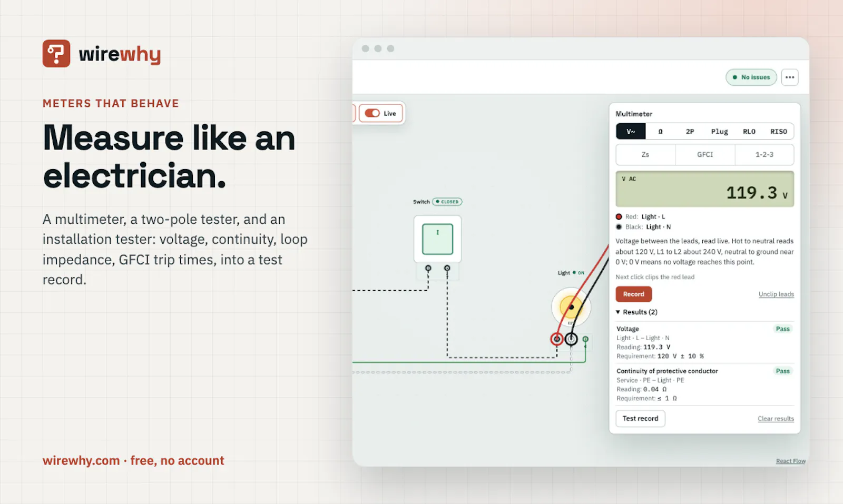843x504 pixels.
Task: Click the React Flow attribution link
Action: 790,461
